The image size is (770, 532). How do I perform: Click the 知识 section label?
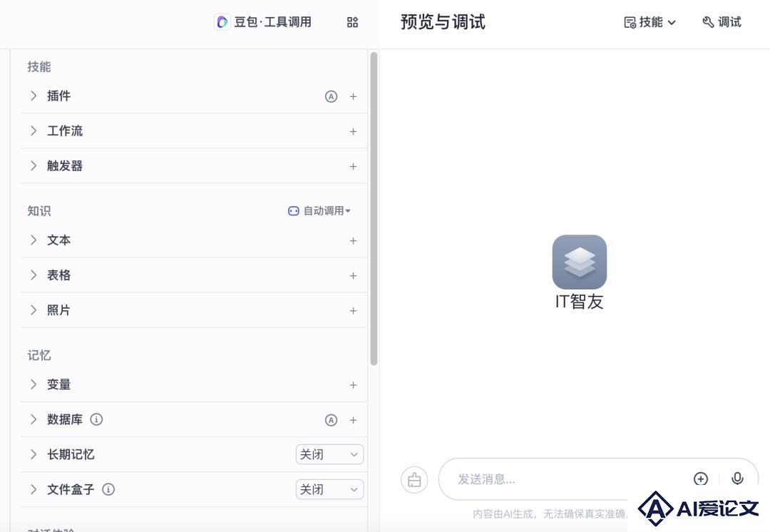tap(39, 211)
